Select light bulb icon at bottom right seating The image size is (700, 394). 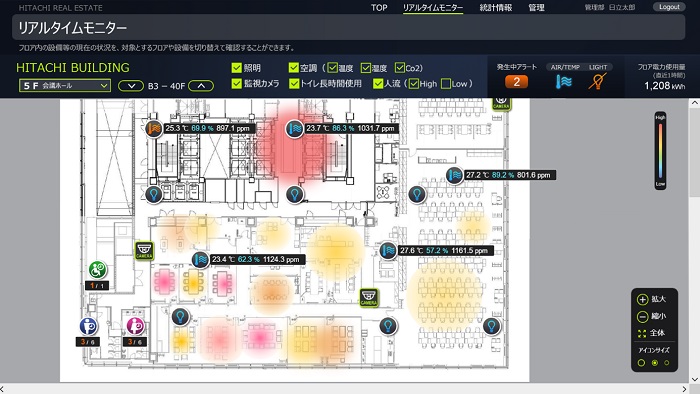click(x=492, y=326)
